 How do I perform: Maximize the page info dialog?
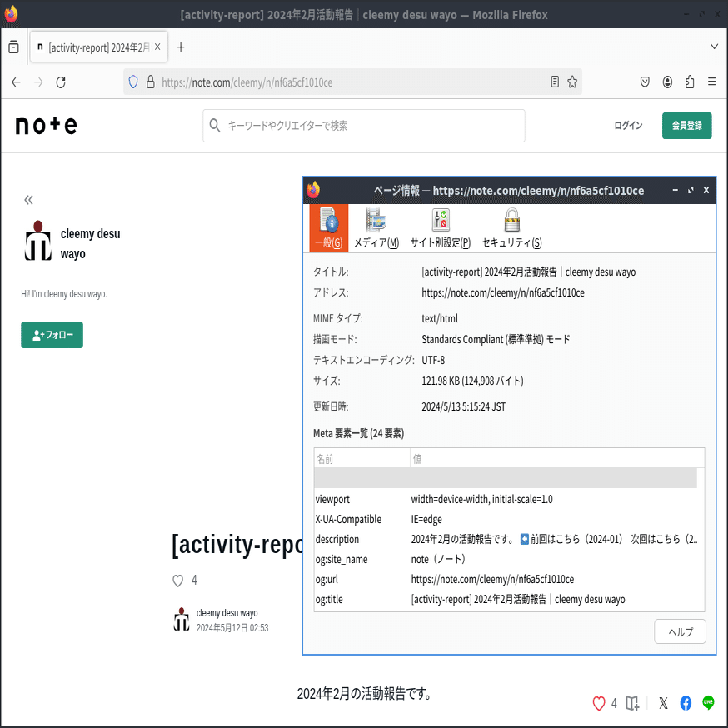tap(691, 190)
